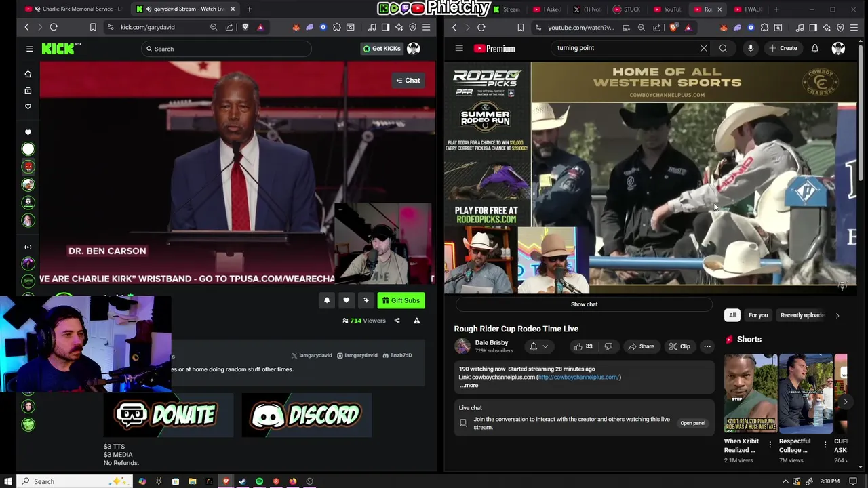Open cowboychannelplus.com link in description
This screenshot has width=868, height=488.
click(578, 377)
